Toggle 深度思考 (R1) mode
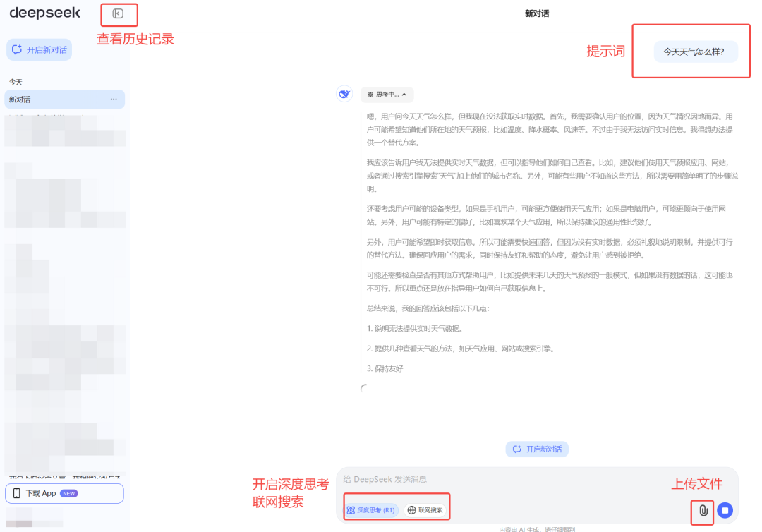The height and width of the screenshot is (532, 762). (372, 510)
